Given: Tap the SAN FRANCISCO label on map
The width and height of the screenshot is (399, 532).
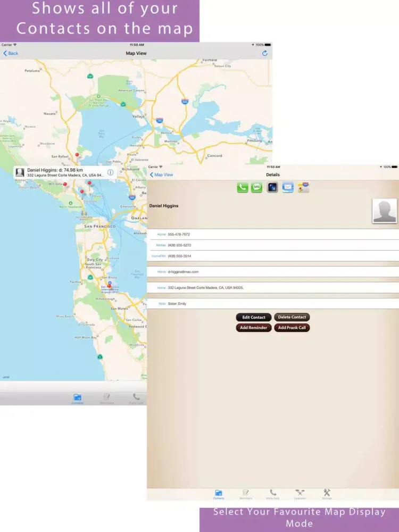Looking at the screenshot, I should point(100,226).
